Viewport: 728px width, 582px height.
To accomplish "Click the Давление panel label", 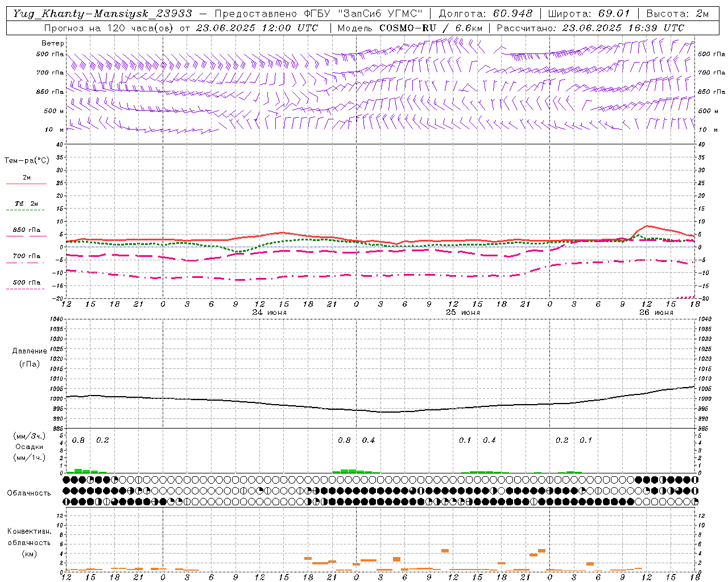I will coord(30,351).
